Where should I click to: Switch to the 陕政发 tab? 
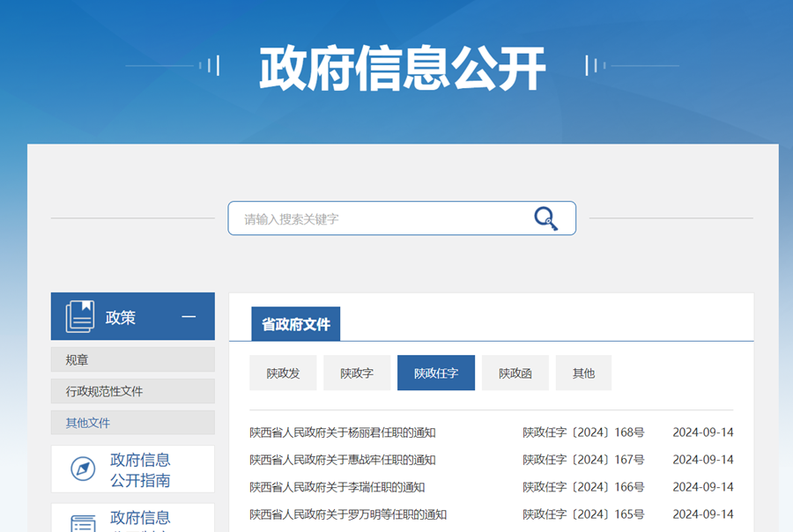coord(283,373)
